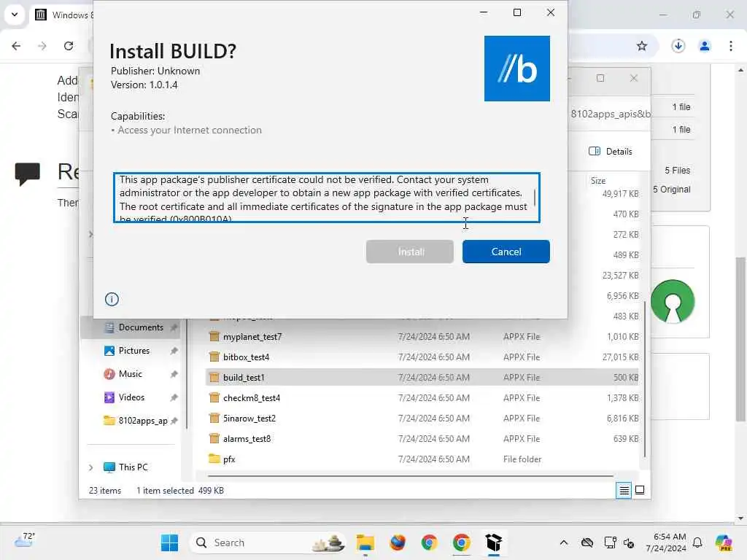This screenshot has height=560, width=747.
Task: Go back in the Chrome browser
Action: click(16, 46)
